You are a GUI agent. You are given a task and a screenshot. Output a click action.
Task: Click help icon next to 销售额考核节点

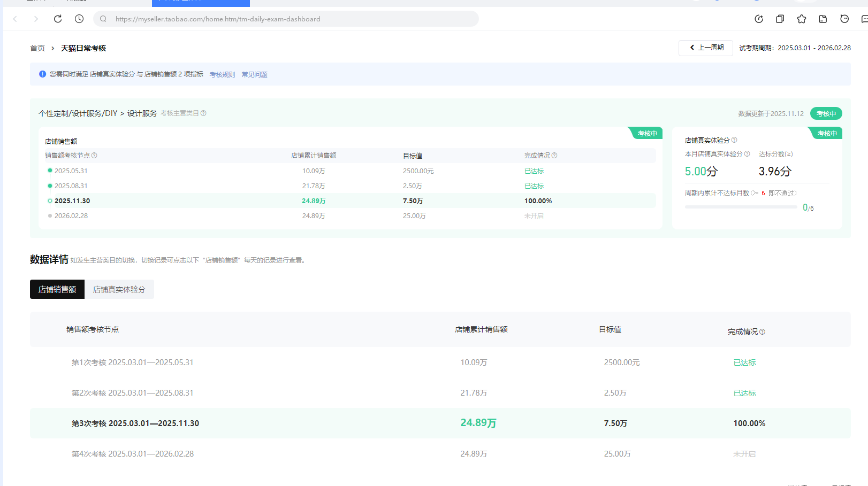[94, 156]
